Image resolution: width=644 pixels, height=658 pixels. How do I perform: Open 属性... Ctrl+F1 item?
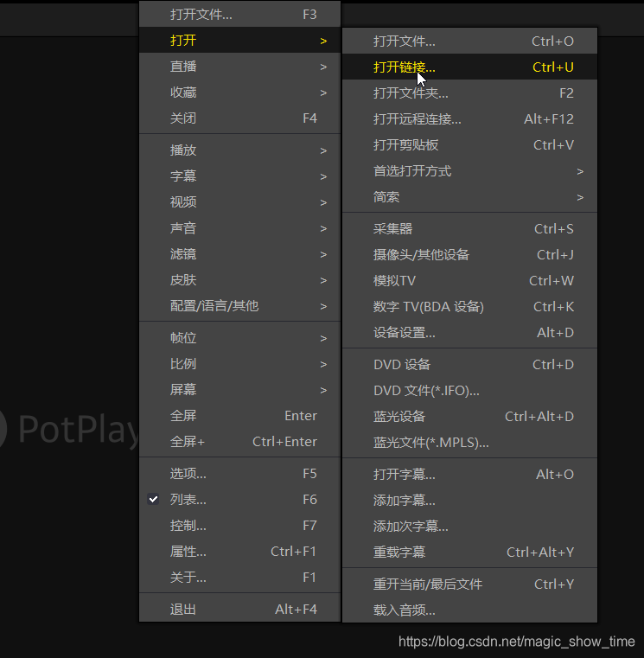[239, 552]
